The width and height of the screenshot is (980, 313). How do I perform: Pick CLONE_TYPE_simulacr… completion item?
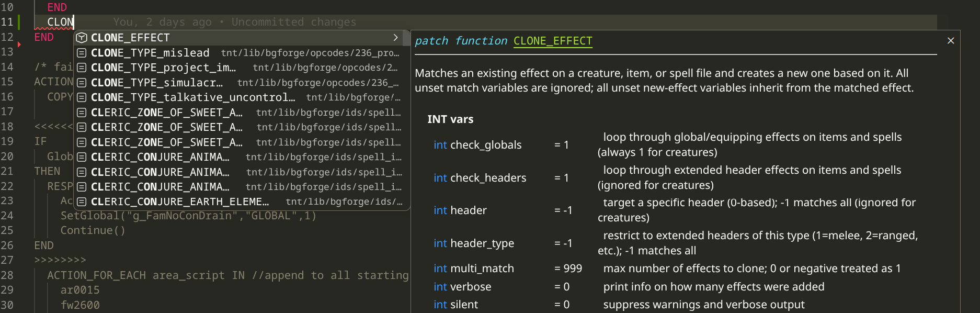(242, 83)
